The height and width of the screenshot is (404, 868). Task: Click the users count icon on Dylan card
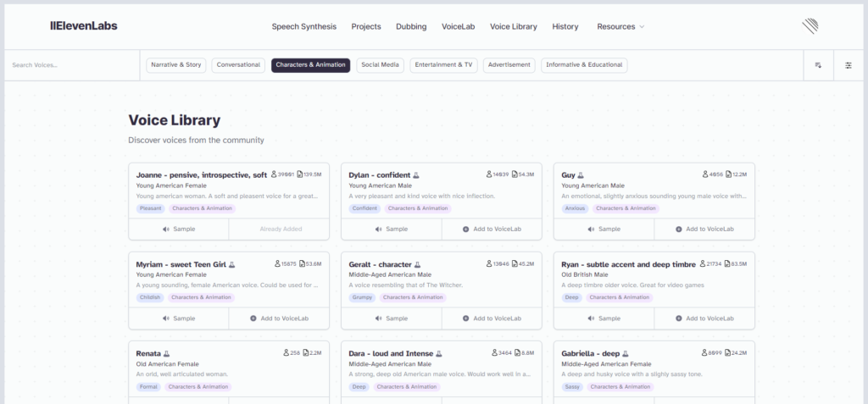click(x=489, y=174)
